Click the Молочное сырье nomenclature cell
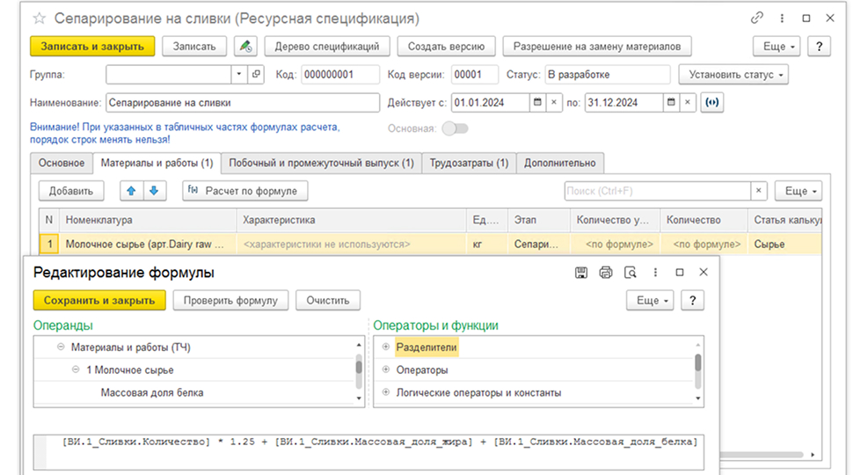 point(148,245)
